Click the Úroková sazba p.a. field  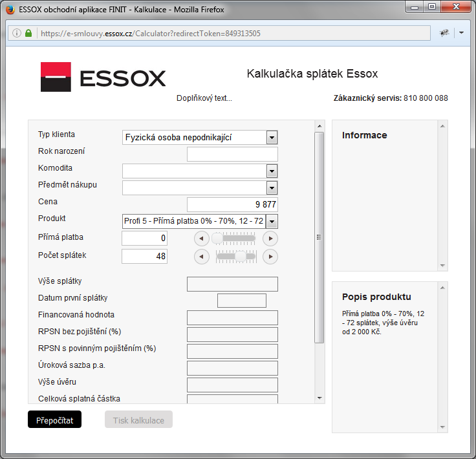(232, 368)
